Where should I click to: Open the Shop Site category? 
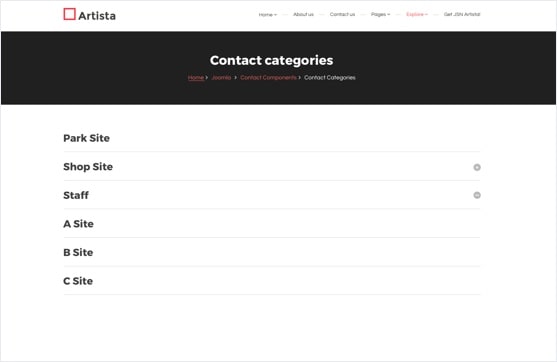click(88, 167)
